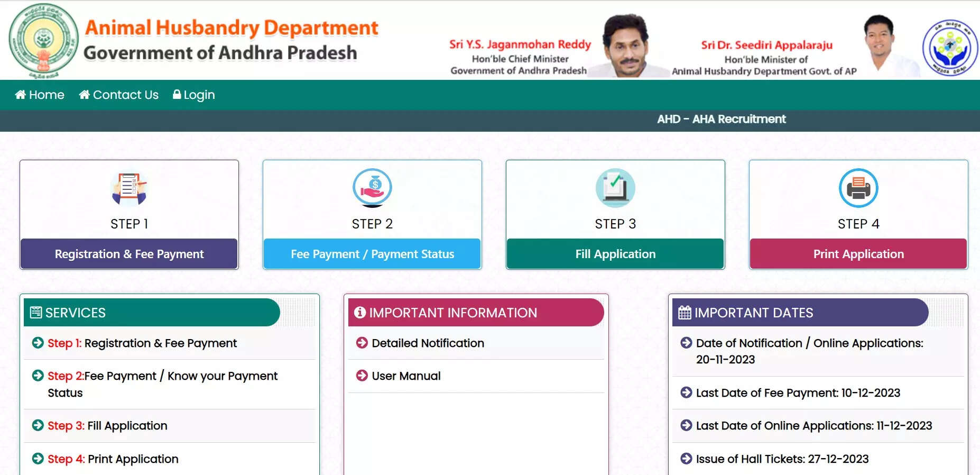Open Step 4: Print Application service link
This screenshot has height=475, width=980.
(113, 459)
